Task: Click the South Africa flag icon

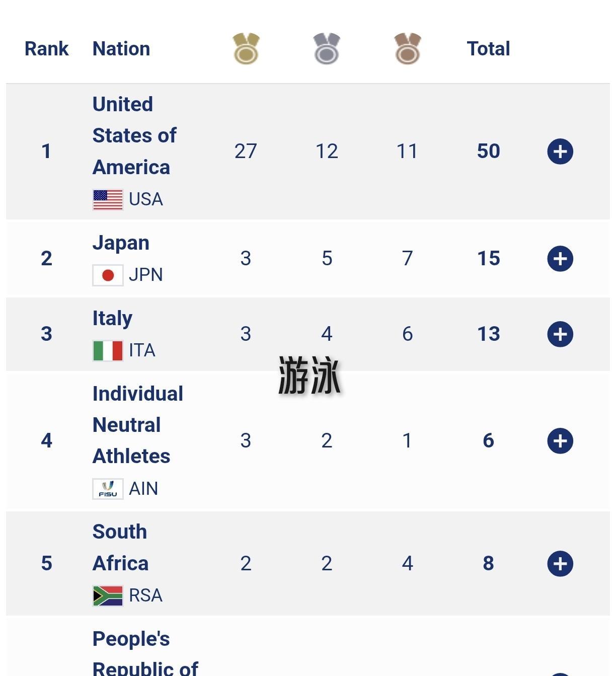Action: click(108, 596)
